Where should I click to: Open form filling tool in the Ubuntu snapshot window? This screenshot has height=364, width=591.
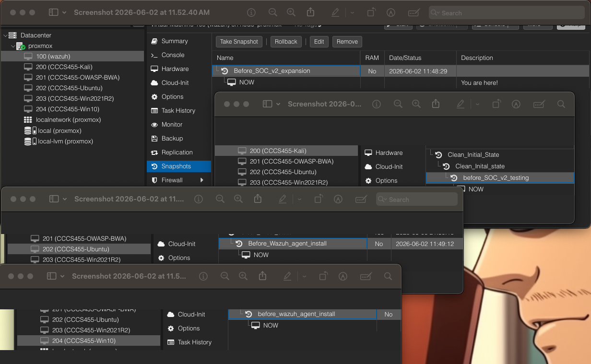[361, 199]
